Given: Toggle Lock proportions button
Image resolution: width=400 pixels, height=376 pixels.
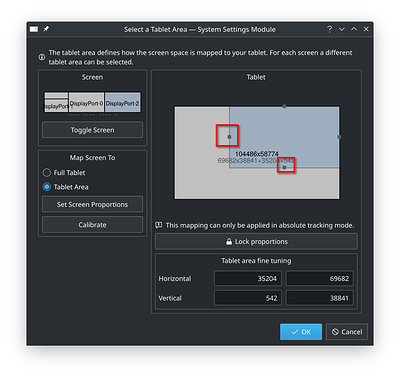Looking at the screenshot, I should 256,241.
